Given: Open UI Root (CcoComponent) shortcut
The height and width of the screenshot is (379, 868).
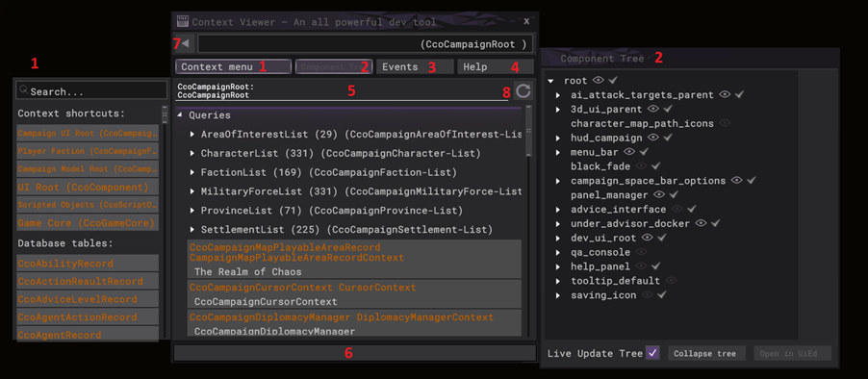Looking at the screenshot, I should click(88, 187).
